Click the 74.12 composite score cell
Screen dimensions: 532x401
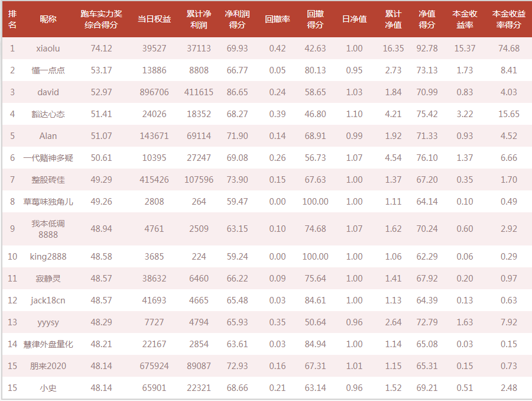[x=101, y=48]
